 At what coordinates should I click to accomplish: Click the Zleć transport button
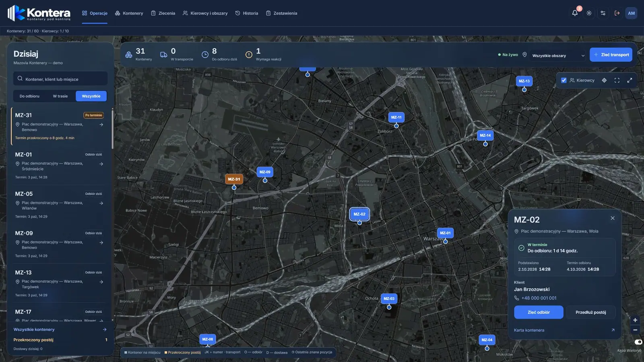[x=611, y=55]
